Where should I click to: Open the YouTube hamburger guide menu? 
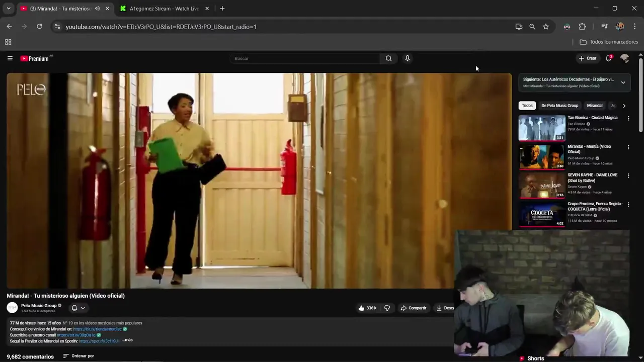point(10,58)
